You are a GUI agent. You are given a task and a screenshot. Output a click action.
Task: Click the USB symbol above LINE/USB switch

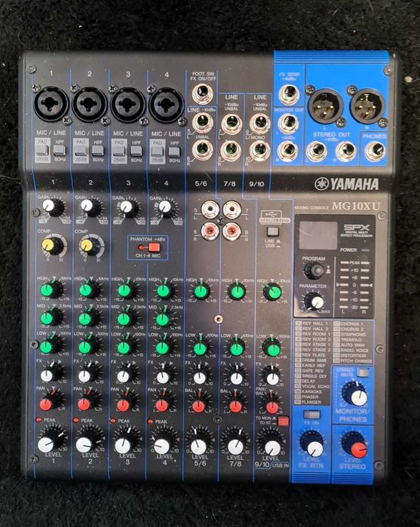(x=272, y=213)
